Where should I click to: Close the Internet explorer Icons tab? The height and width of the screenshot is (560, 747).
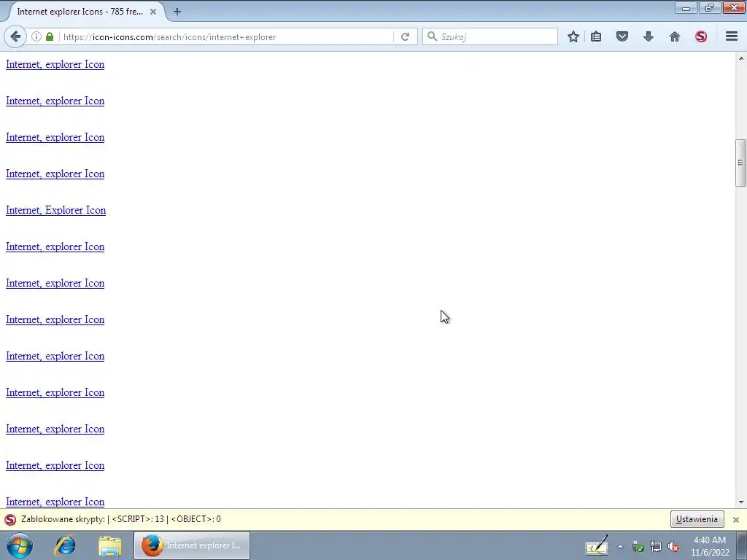point(153,12)
